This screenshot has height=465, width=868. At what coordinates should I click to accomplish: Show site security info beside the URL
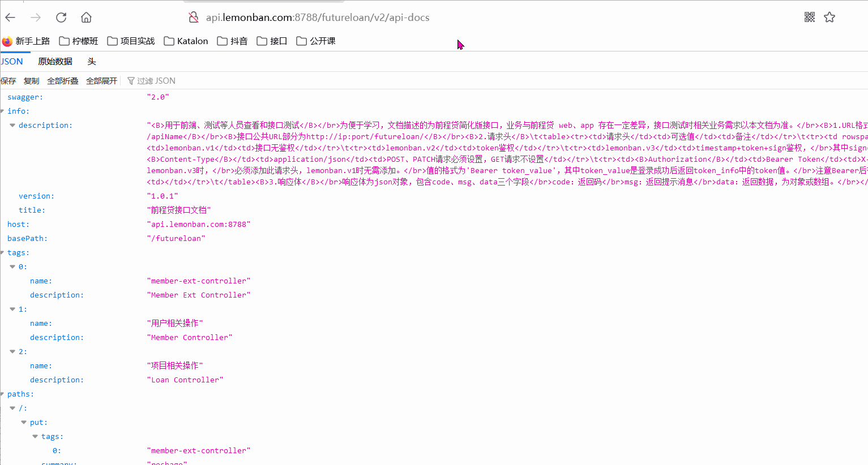pos(194,18)
